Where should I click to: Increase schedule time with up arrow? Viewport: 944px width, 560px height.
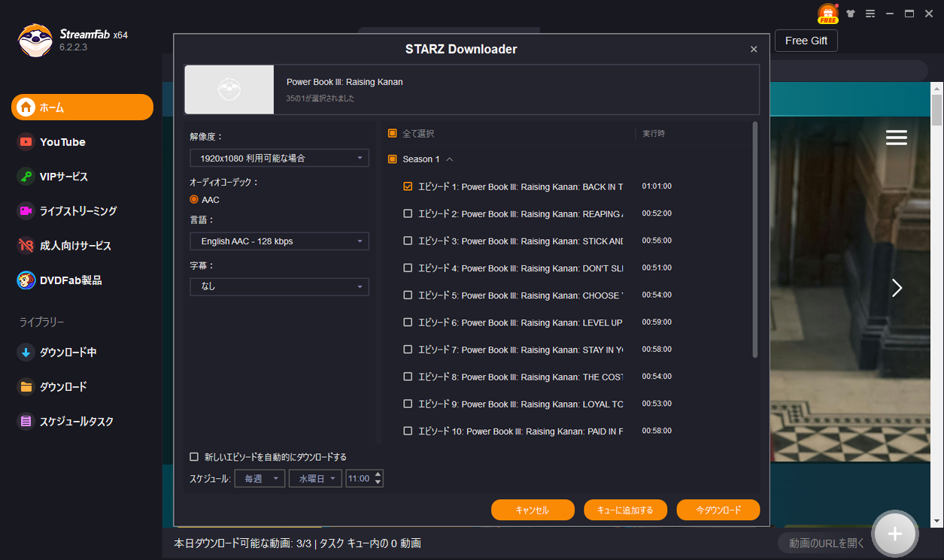378,474
